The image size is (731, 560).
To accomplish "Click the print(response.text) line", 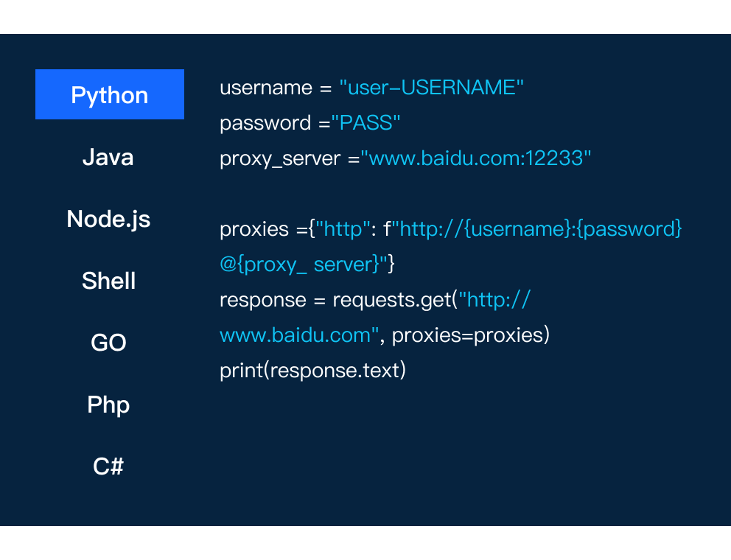I will coord(312,370).
